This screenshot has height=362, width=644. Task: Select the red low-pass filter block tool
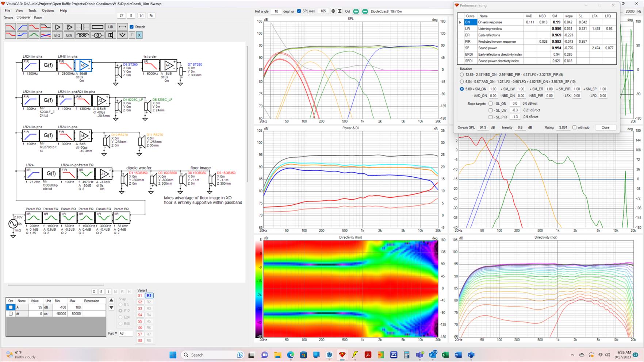[10, 27]
